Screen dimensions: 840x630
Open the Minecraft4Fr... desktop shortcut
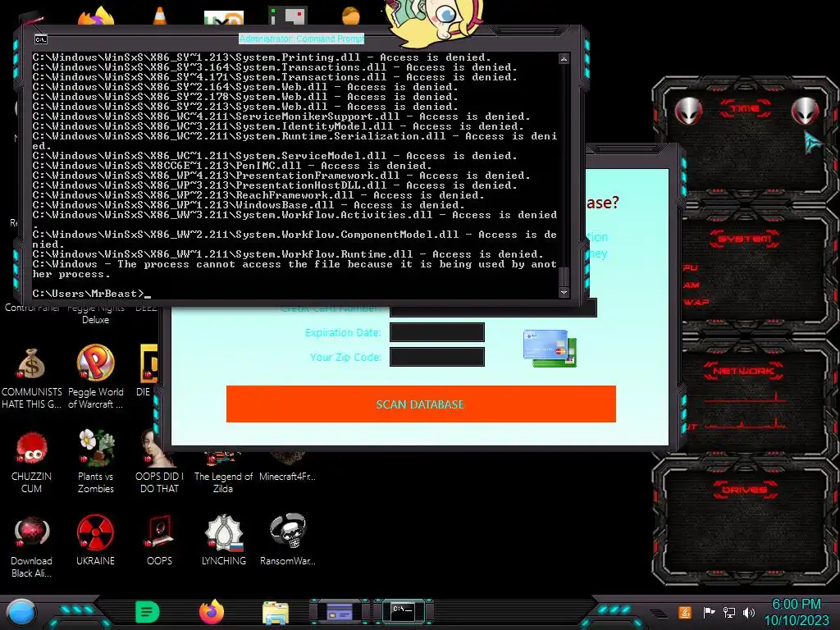(x=288, y=467)
